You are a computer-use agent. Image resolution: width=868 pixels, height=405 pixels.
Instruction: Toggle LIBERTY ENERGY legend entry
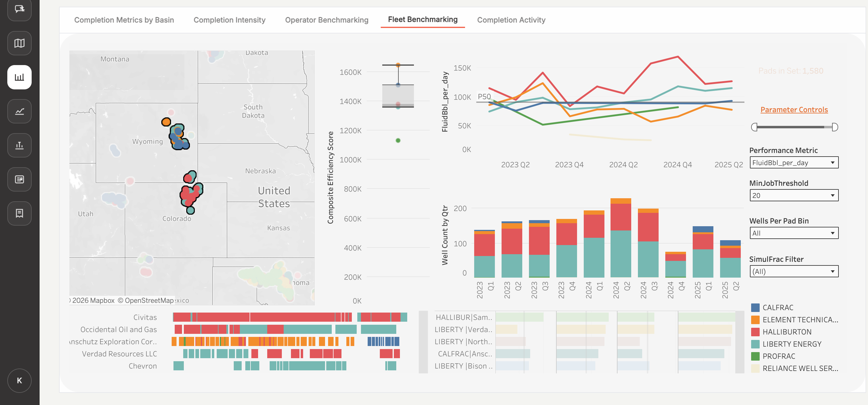(x=792, y=344)
